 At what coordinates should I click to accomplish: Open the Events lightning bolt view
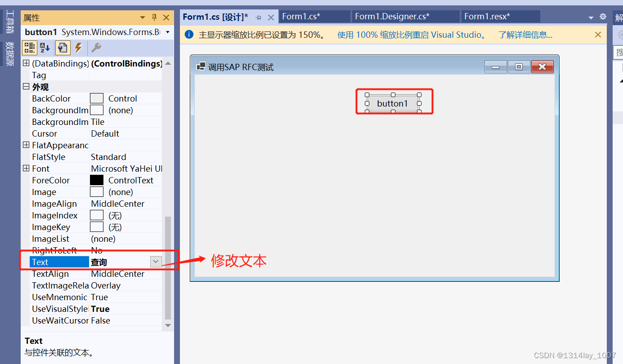click(x=78, y=48)
